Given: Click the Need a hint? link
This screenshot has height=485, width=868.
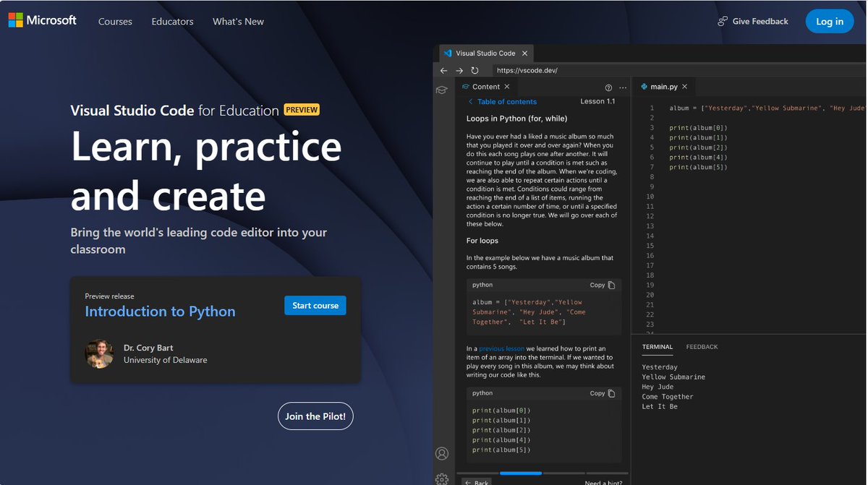Looking at the screenshot, I should [603, 482].
